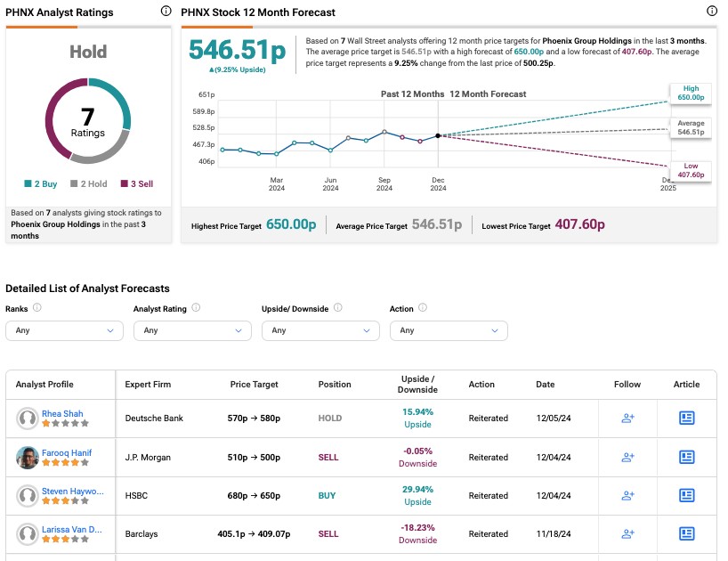Click info icon beside PHNX Analyst Ratings
Screen dimensions: 728x561
(x=166, y=12)
